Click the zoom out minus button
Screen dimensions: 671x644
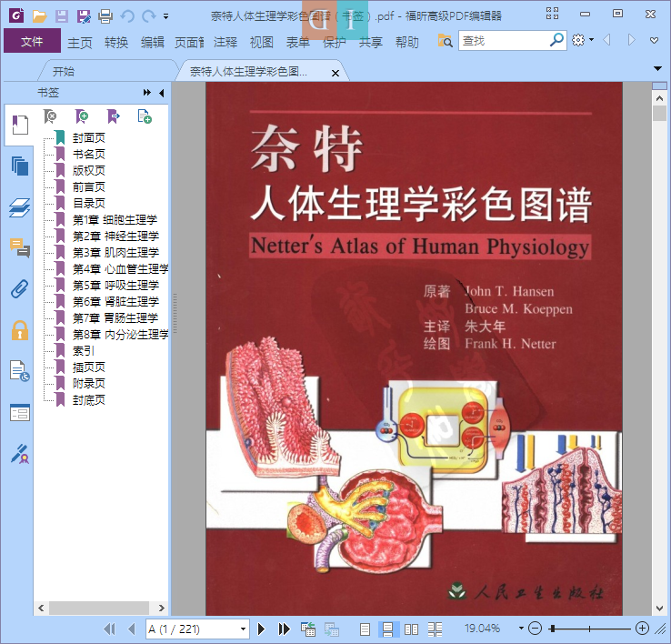point(535,629)
